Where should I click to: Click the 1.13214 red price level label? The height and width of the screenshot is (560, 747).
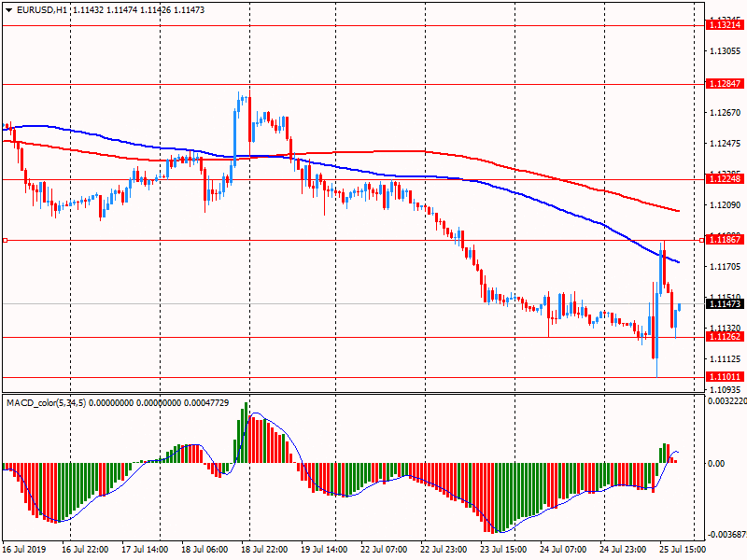tap(725, 25)
